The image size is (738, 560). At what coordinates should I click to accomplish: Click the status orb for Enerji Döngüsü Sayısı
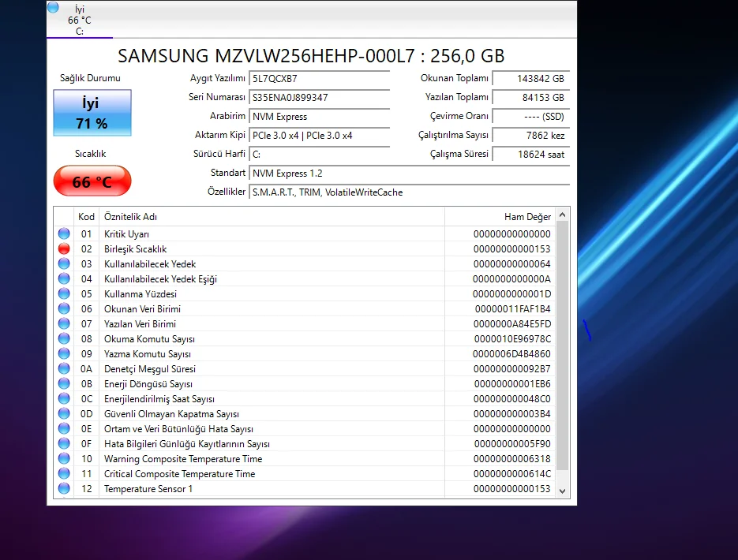[x=64, y=383]
